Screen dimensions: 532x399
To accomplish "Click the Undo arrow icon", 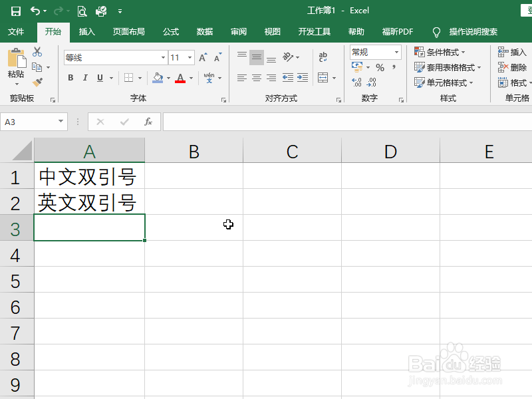I will (x=35, y=11).
